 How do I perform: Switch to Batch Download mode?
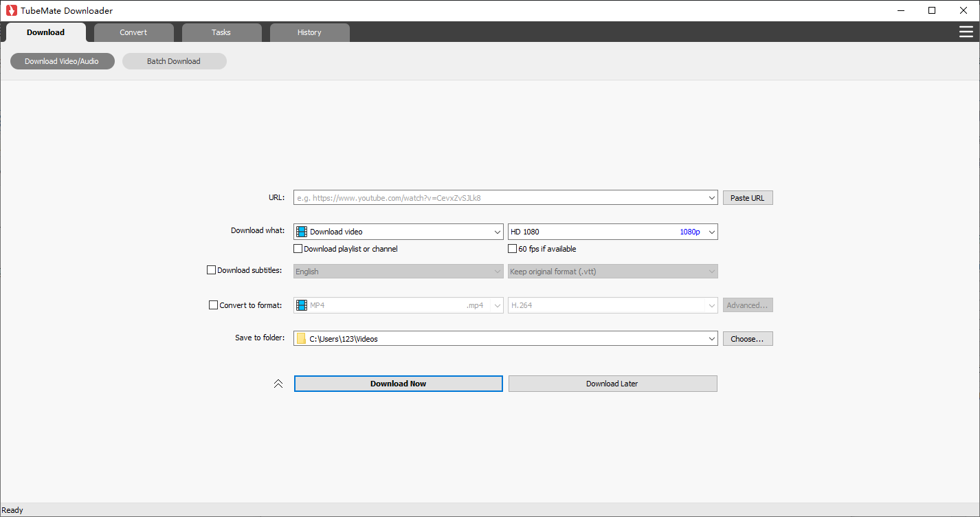(x=174, y=61)
